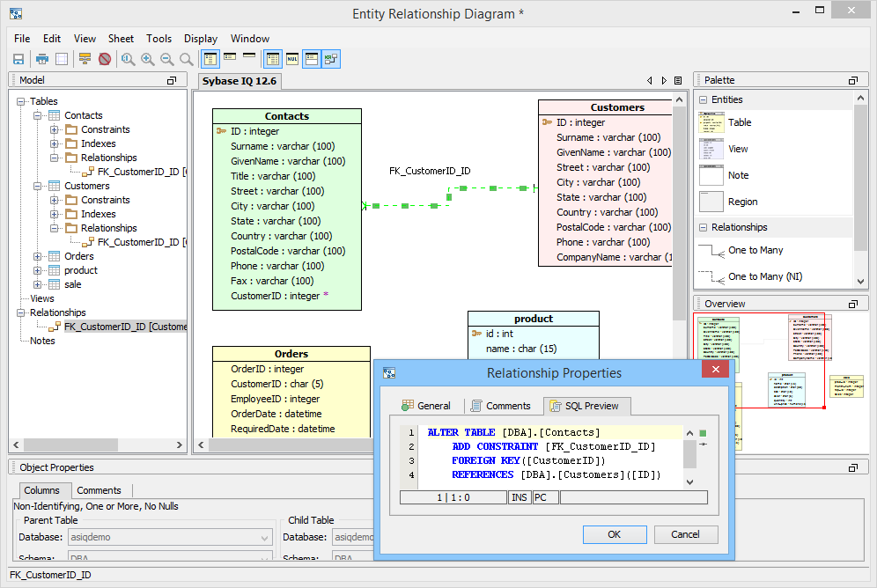Expand Constraints under Contacts
This screenshot has width=877, height=588.
pos(55,129)
